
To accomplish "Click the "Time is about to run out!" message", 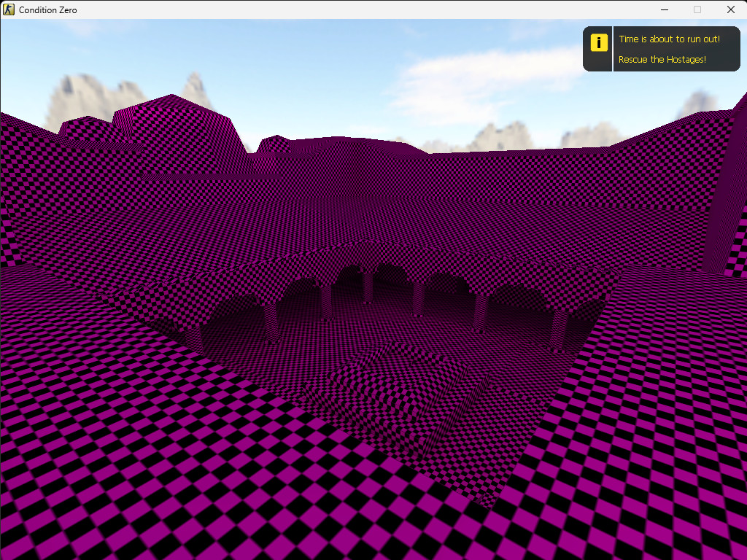I will (x=669, y=39).
